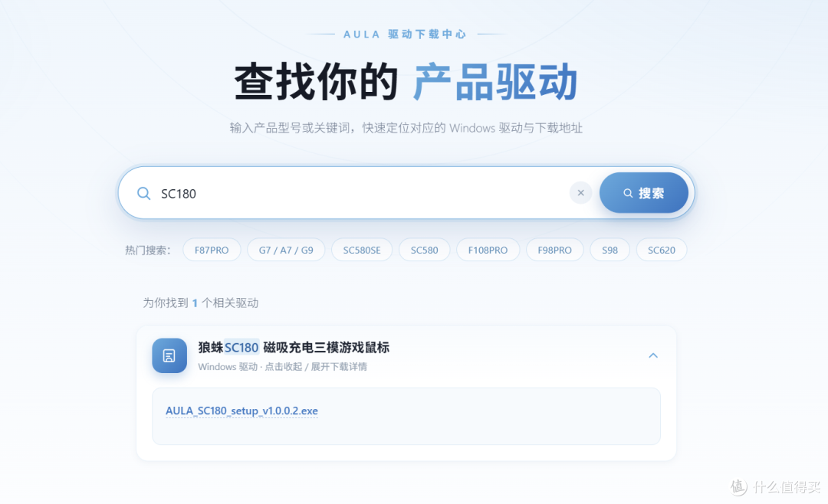Image resolution: width=828 pixels, height=504 pixels.
Task: Click the magnifier icon in search box
Action: (x=143, y=193)
